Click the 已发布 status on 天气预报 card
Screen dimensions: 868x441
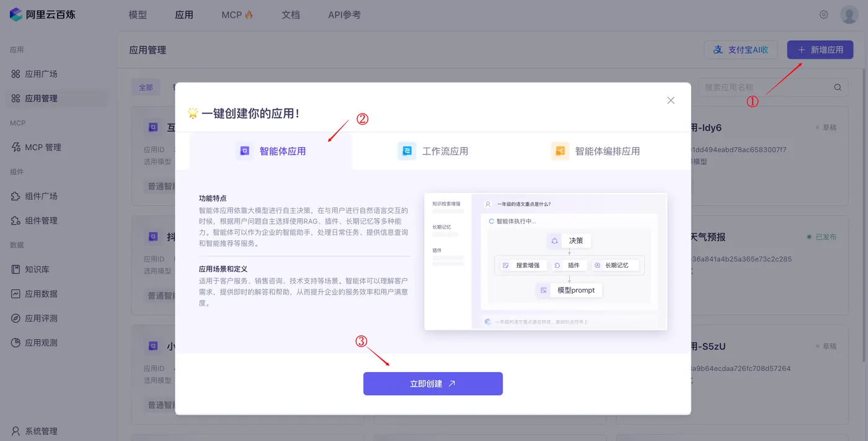821,237
